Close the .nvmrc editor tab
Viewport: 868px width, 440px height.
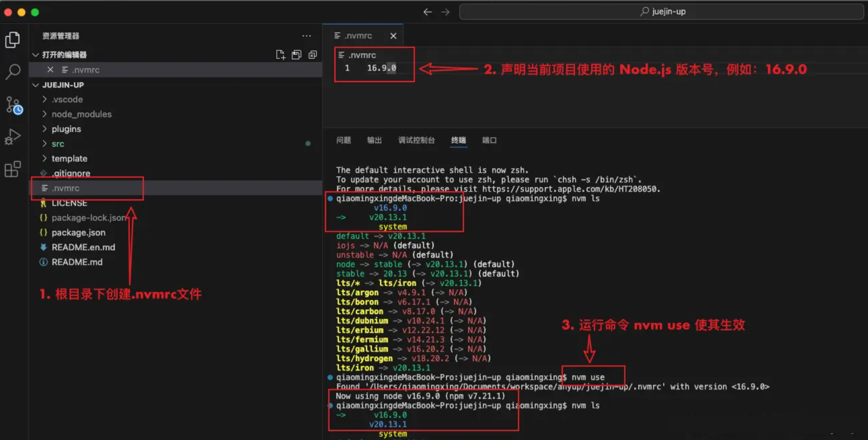[x=393, y=36]
